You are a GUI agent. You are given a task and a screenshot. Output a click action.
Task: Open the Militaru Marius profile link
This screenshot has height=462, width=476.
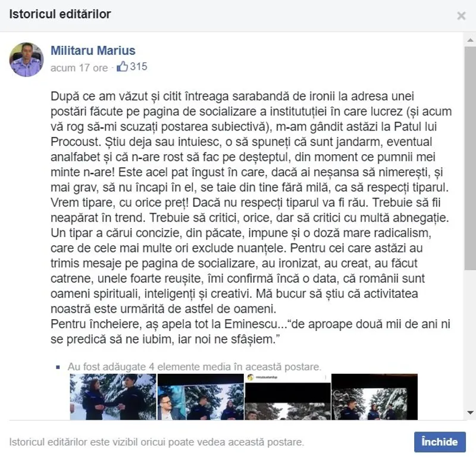coord(93,51)
